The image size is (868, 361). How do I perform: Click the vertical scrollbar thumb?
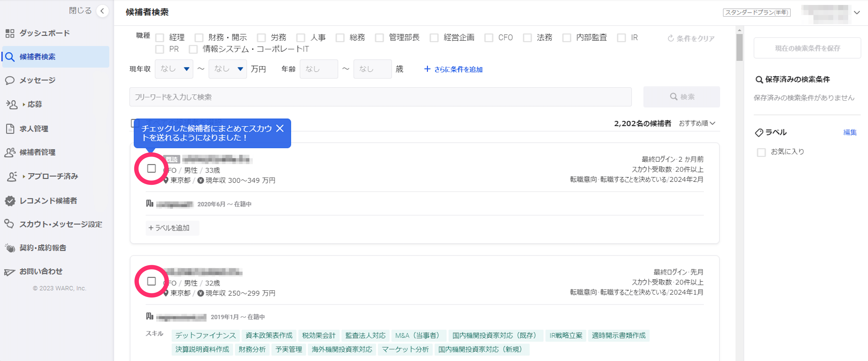pos(739,47)
